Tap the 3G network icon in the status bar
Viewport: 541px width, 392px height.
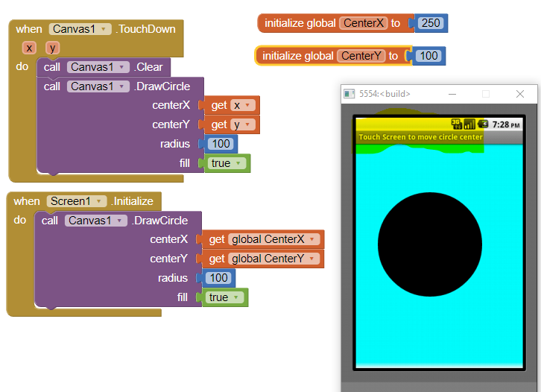click(x=456, y=124)
